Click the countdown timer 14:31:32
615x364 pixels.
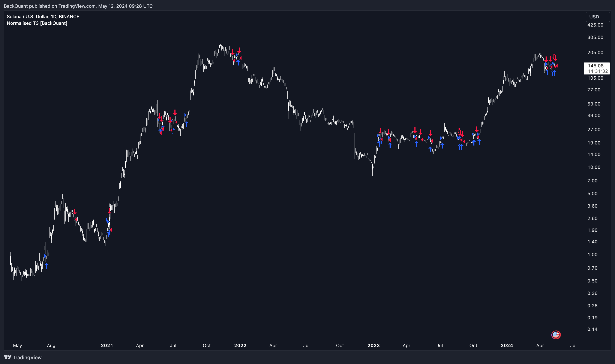[598, 71]
